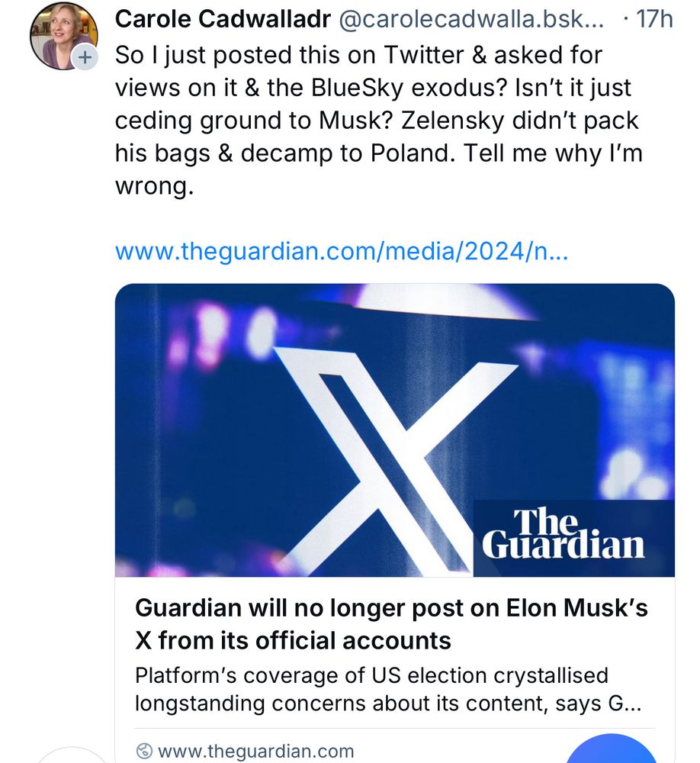Click The Guardian logo on the preview image
Image resolution: width=700 pixels, height=763 pixels.
pos(564,535)
